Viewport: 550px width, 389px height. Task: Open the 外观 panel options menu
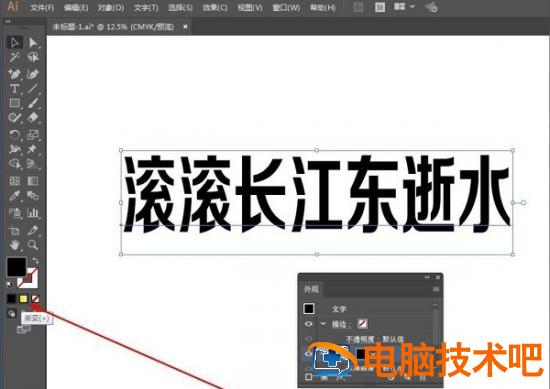coord(436,289)
